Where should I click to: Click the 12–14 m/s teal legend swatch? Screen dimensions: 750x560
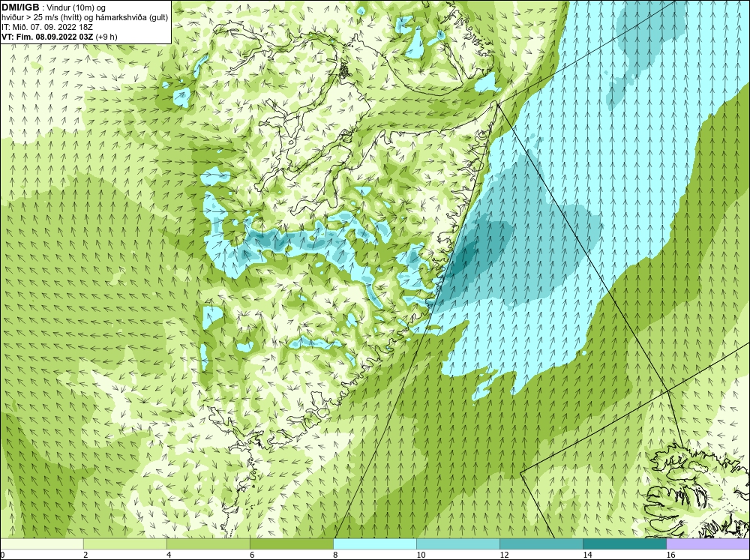coord(541,544)
